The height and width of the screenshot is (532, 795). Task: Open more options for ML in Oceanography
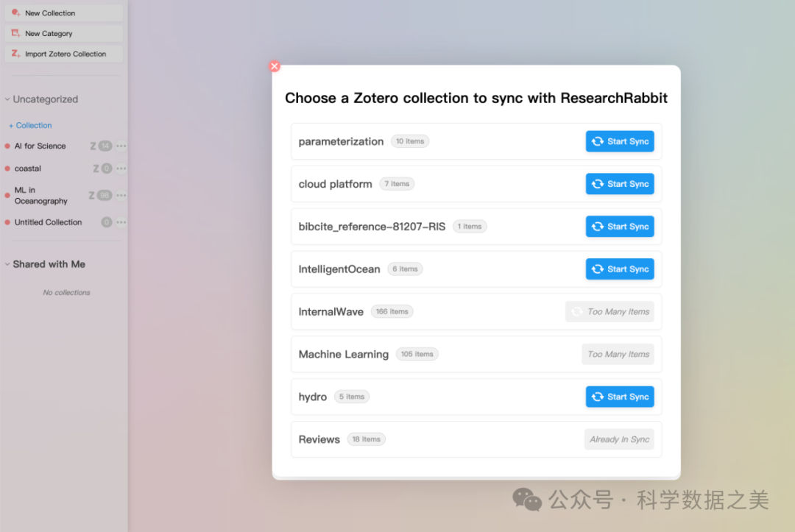(x=121, y=196)
